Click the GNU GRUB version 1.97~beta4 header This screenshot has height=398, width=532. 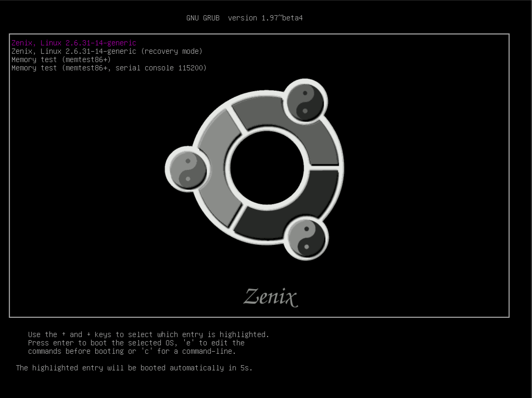(x=244, y=18)
